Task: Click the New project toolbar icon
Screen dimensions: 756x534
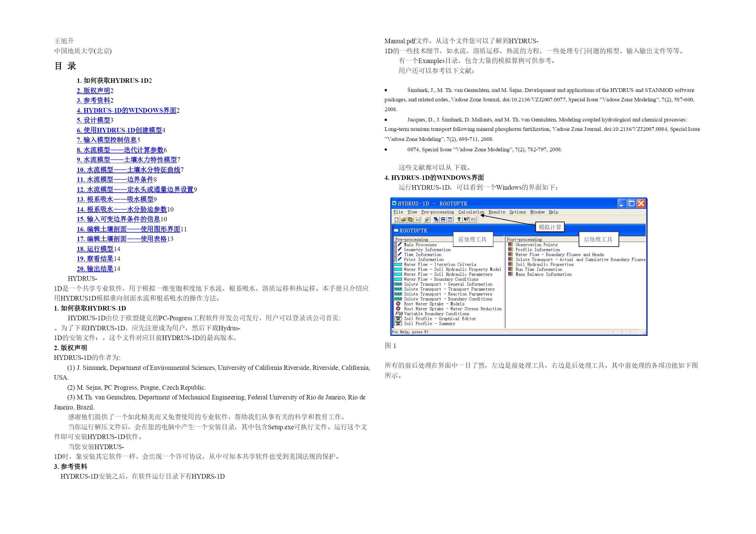Action: pos(396,220)
